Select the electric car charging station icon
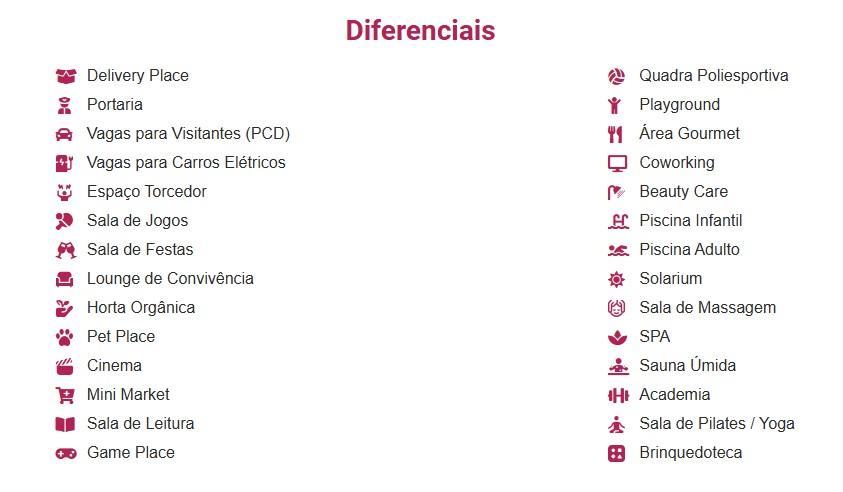This screenshot has width=843, height=492. [64, 163]
